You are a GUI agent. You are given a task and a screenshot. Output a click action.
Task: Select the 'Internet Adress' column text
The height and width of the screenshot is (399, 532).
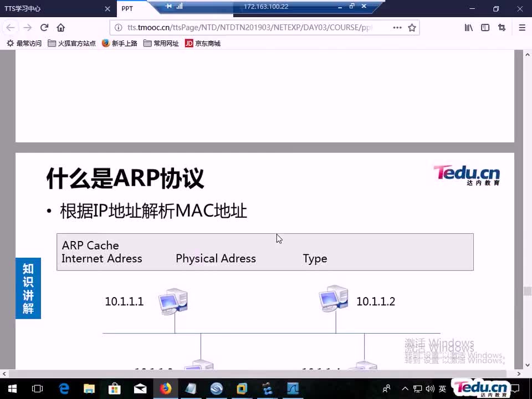(x=102, y=259)
